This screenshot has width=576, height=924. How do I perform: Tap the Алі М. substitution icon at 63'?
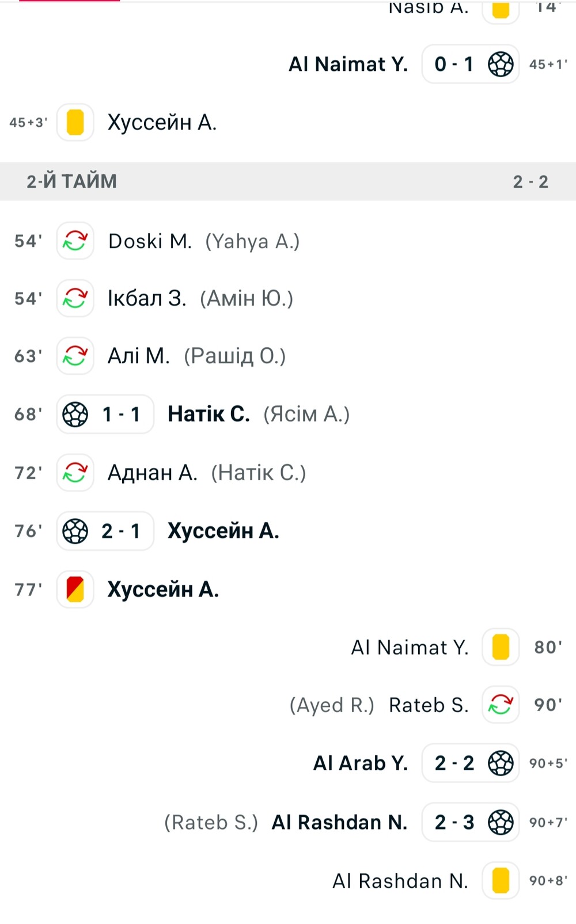(x=75, y=356)
